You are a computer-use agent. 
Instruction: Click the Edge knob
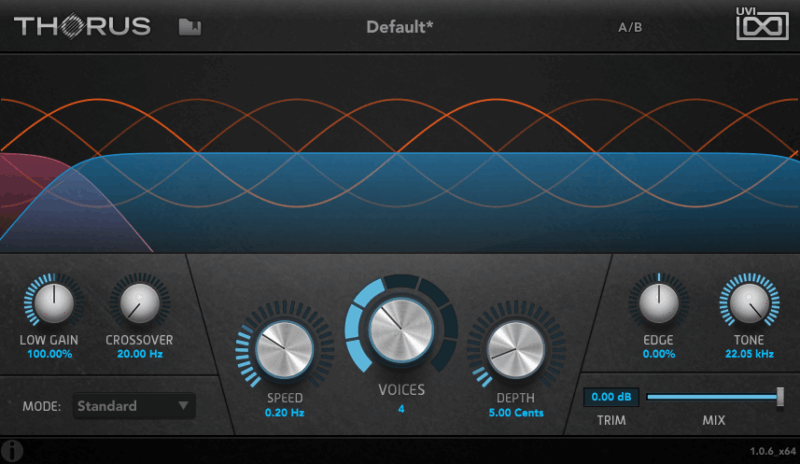click(x=658, y=301)
